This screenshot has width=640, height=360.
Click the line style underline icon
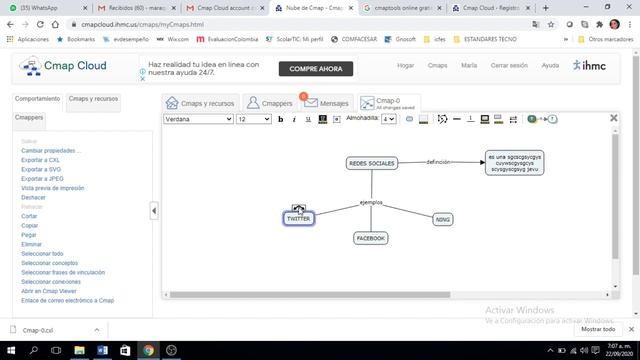(x=470, y=119)
